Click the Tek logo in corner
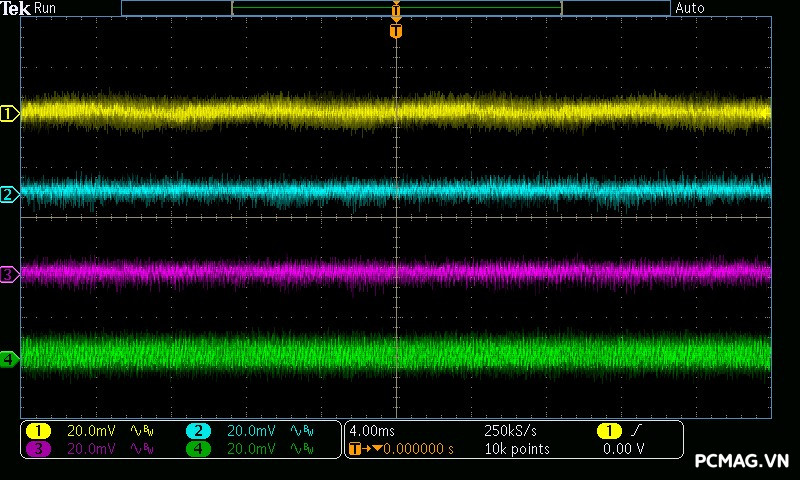The height and width of the screenshot is (480, 800). pyautogui.click(x=16, y=8)
